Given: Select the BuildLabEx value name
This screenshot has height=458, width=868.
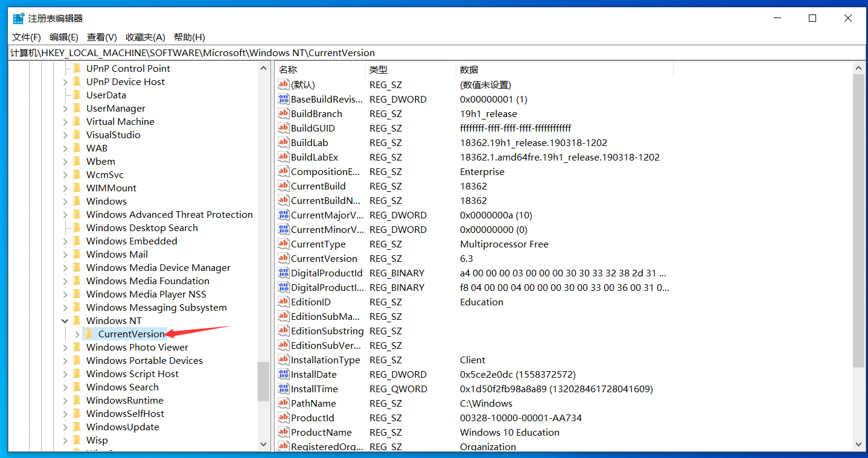Looking at the screenshot, I should pos(314,157).
